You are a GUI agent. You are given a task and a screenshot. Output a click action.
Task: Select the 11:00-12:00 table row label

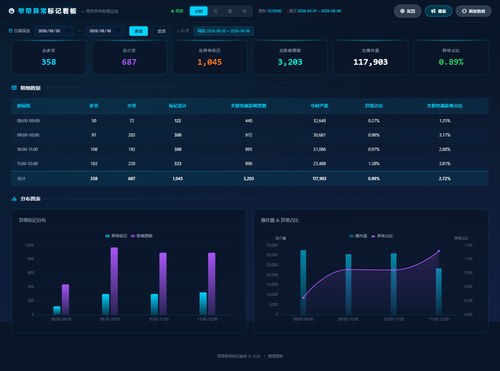click(x=27, y=164)
